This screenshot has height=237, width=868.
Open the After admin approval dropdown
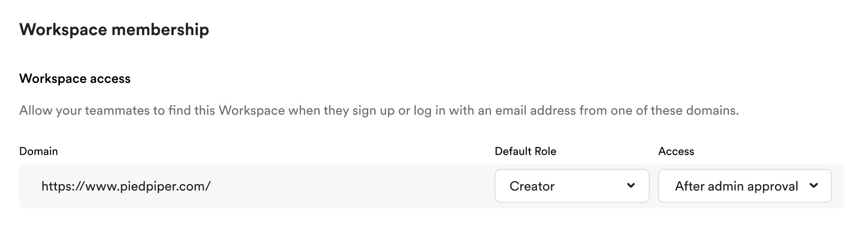[744, 186]
